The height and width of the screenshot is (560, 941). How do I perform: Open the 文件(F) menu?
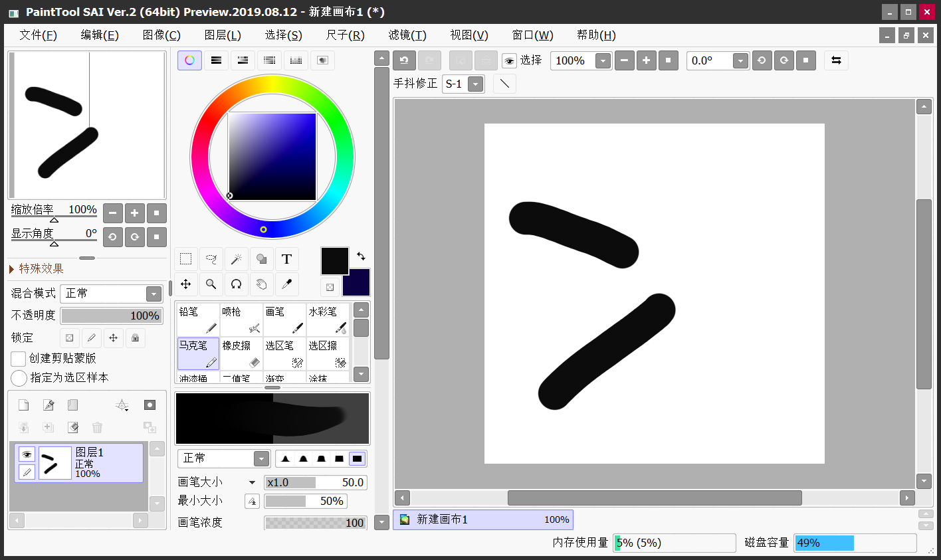click(x=38, y=35)
